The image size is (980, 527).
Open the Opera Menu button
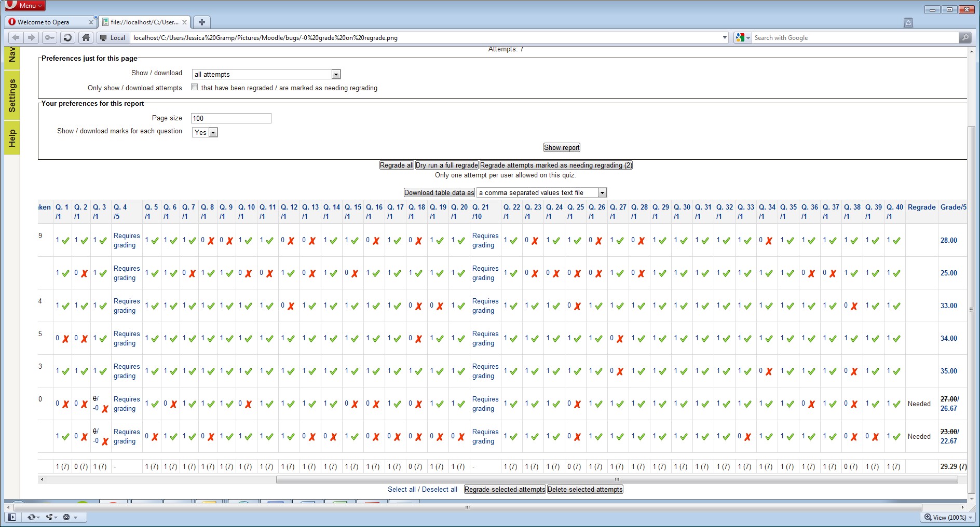[25, 5]
